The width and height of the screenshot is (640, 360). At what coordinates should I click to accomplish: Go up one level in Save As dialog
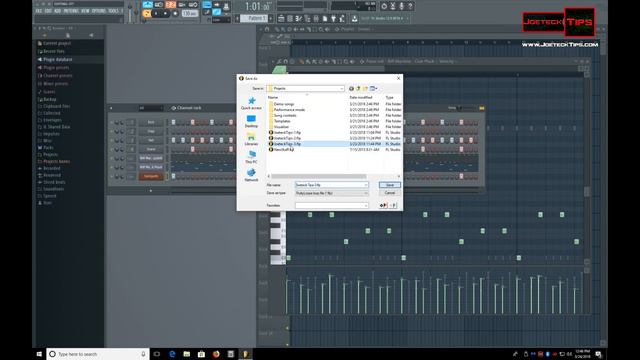(358, 88)
